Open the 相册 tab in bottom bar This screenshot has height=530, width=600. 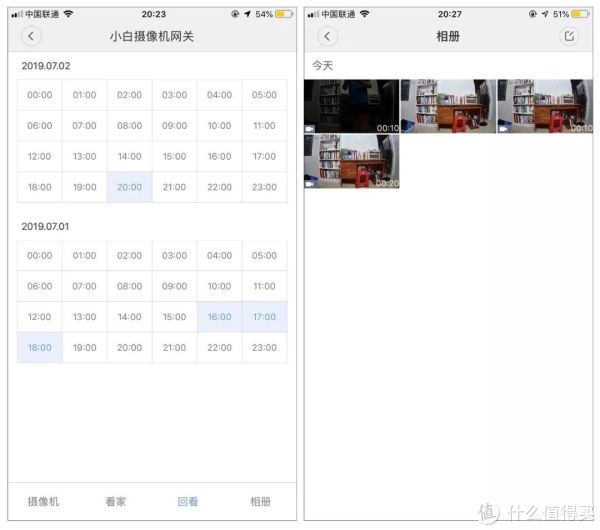(260, 501)
